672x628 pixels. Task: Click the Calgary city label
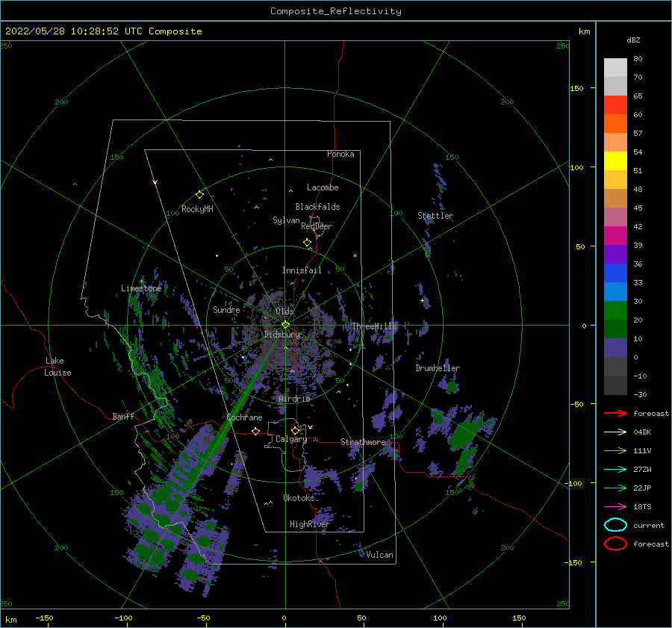[x=291, y=439]
